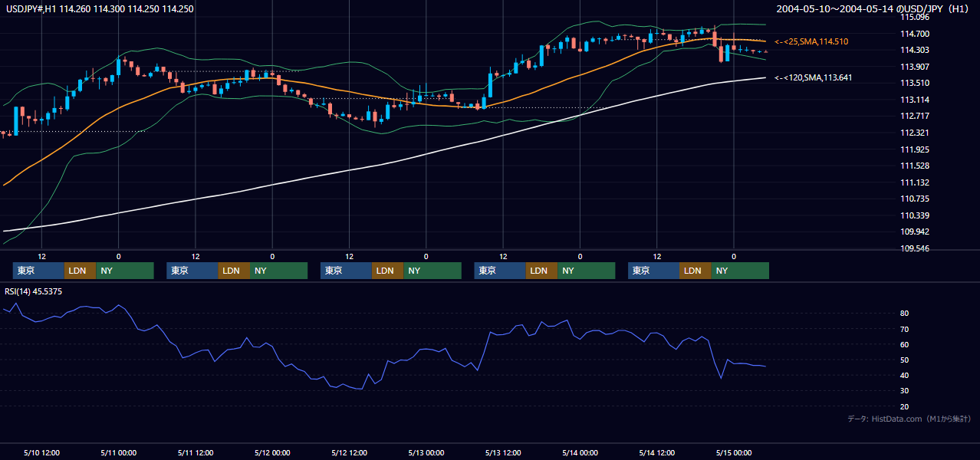The width and height of the screenshot is (980, 460).
Task: Select the 5/12 00:00 date label
Action: 272,453
